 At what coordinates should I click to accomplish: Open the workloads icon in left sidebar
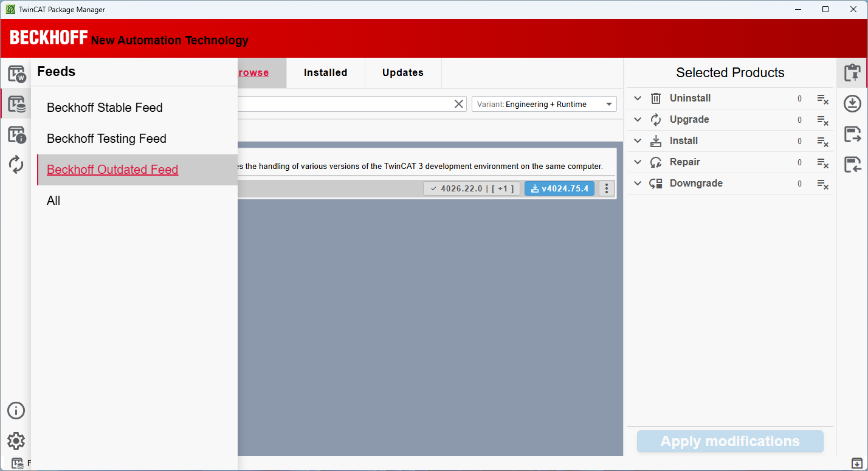pos(16,74)
